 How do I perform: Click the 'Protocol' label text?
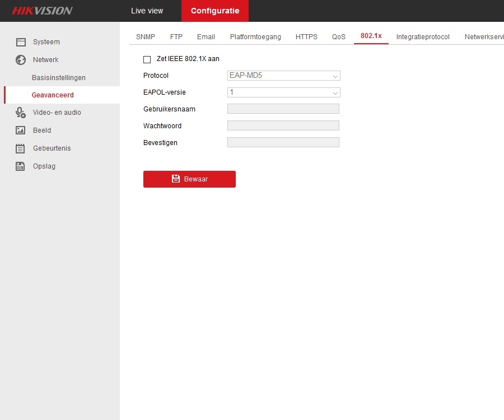pos(156,76)
